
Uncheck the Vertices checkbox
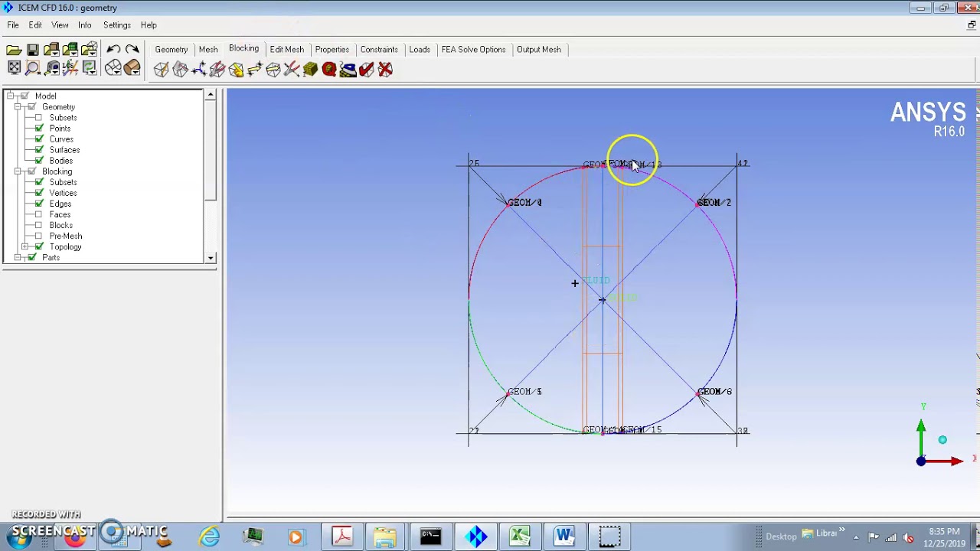click(39, 193)
